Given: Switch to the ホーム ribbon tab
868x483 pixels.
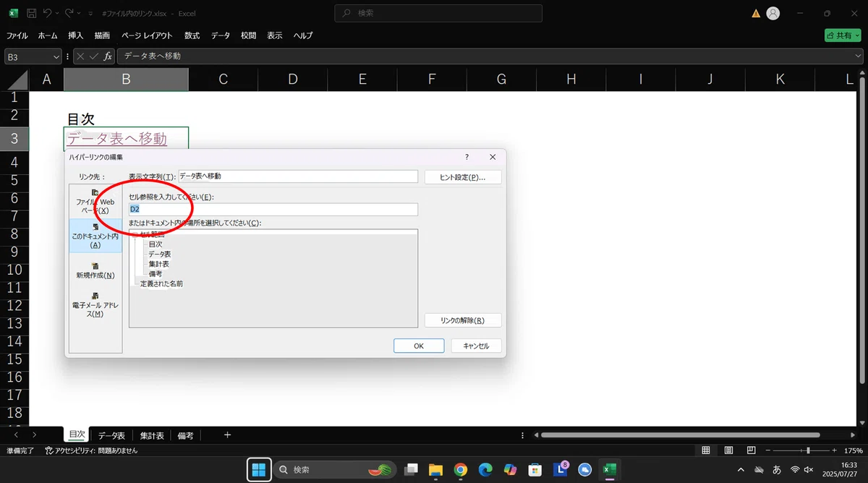Looking at the screenshot, I should tap(48, 35).
